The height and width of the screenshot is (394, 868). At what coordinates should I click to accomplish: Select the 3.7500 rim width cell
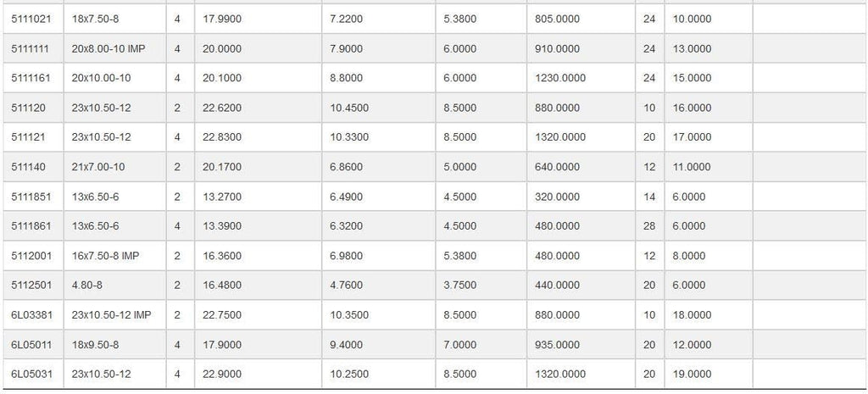tap(481, 286)
